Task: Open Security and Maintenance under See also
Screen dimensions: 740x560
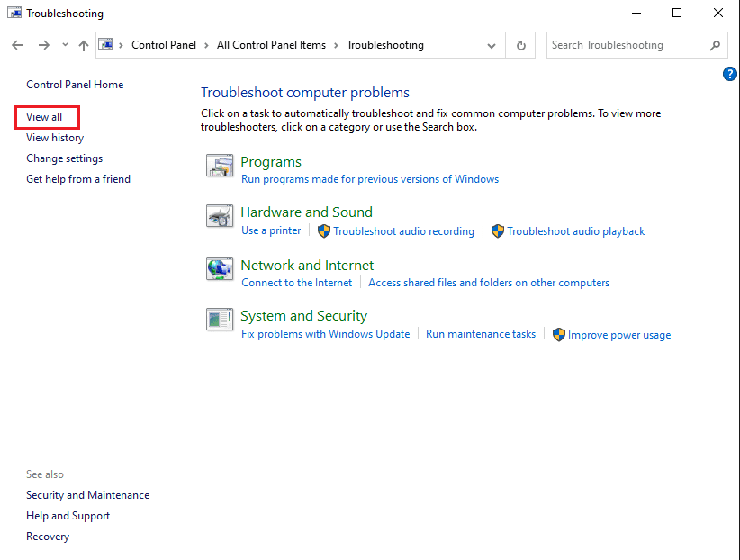Action: pos(88,495)
